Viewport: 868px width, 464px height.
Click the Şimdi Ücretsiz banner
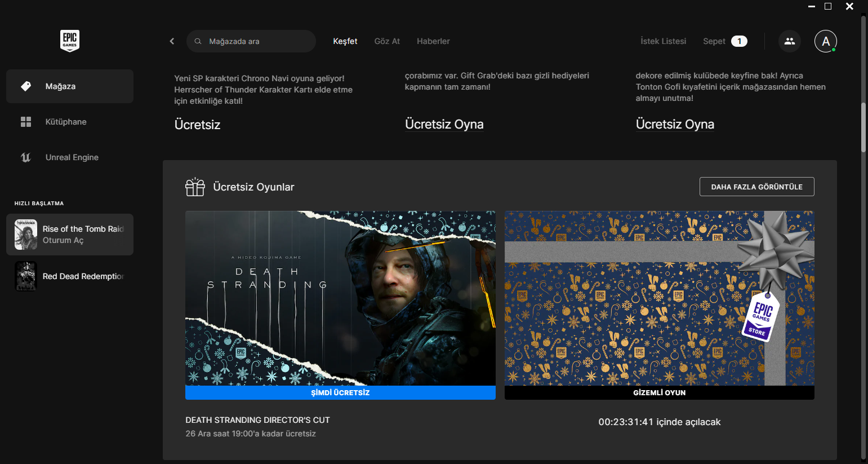[x=340, y=392]
